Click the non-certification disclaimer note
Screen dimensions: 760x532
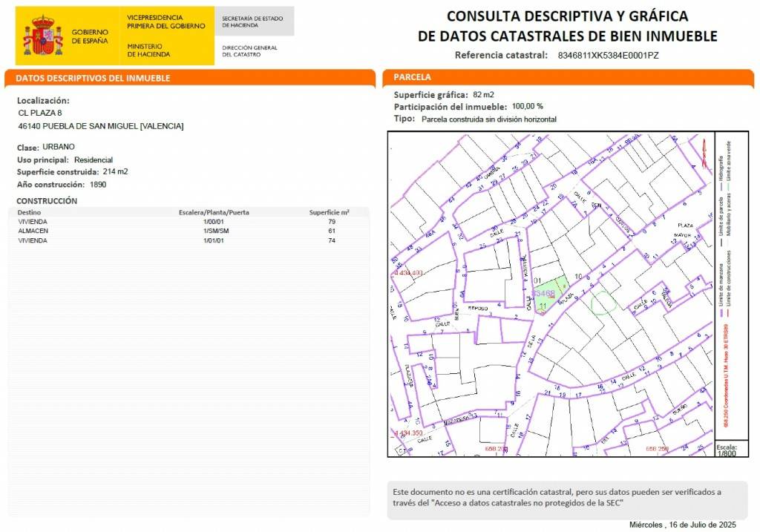pyautogui.click(x=567, y=500)
